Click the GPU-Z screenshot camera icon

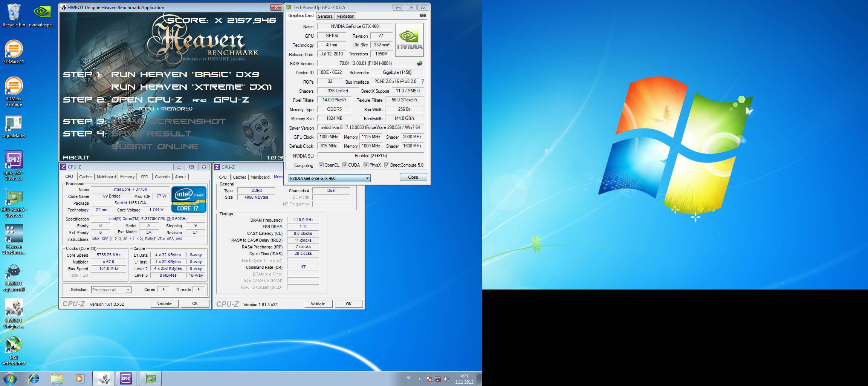[x=423, y=15]
